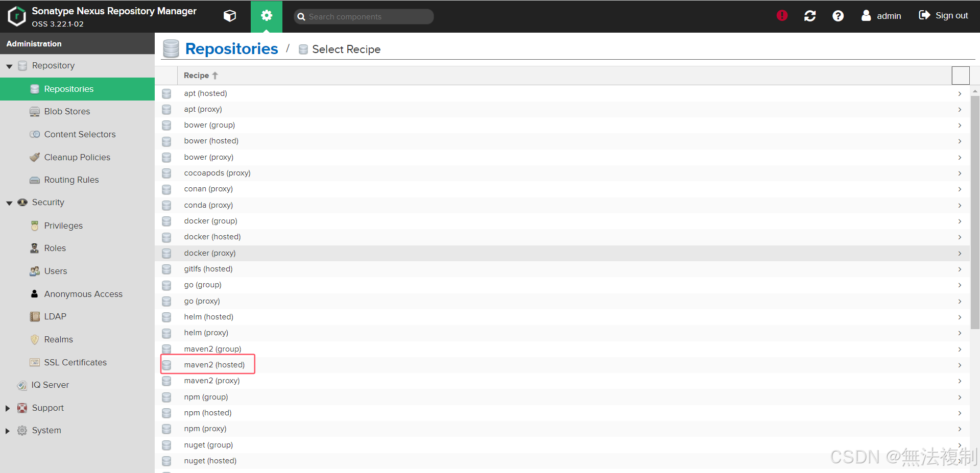Open the Administration gear icon
The height and width of the screenshot is (473, 980).
(266, 16)
